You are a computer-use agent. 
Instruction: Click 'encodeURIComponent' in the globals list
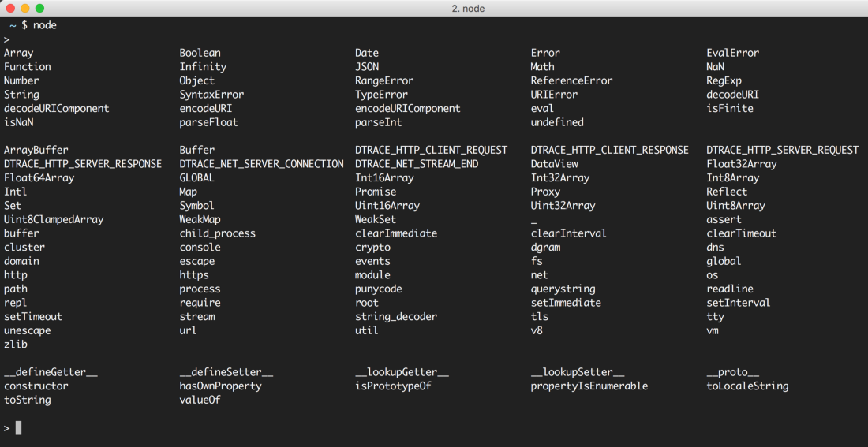[x=407, y=109]
